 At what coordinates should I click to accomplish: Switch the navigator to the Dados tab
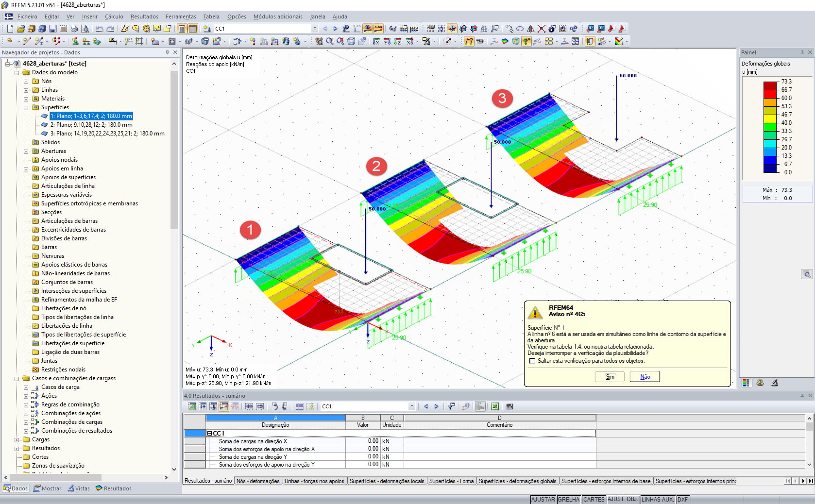click(16, 488)
